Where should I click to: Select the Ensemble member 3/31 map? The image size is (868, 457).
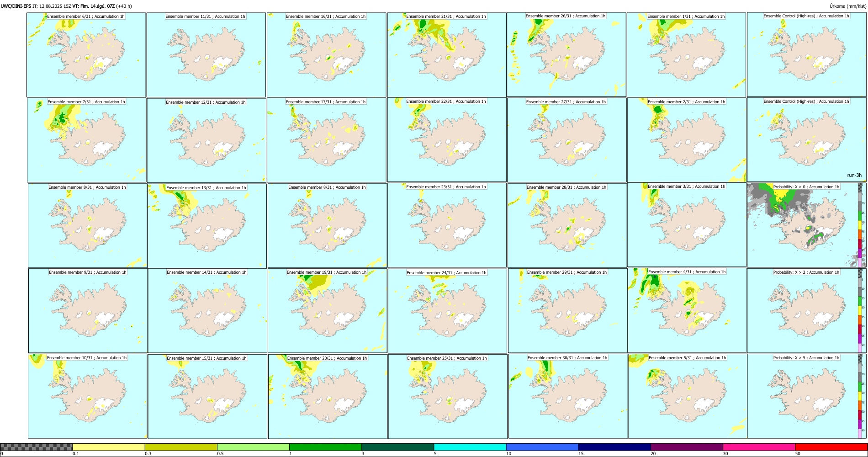[687, 225]
